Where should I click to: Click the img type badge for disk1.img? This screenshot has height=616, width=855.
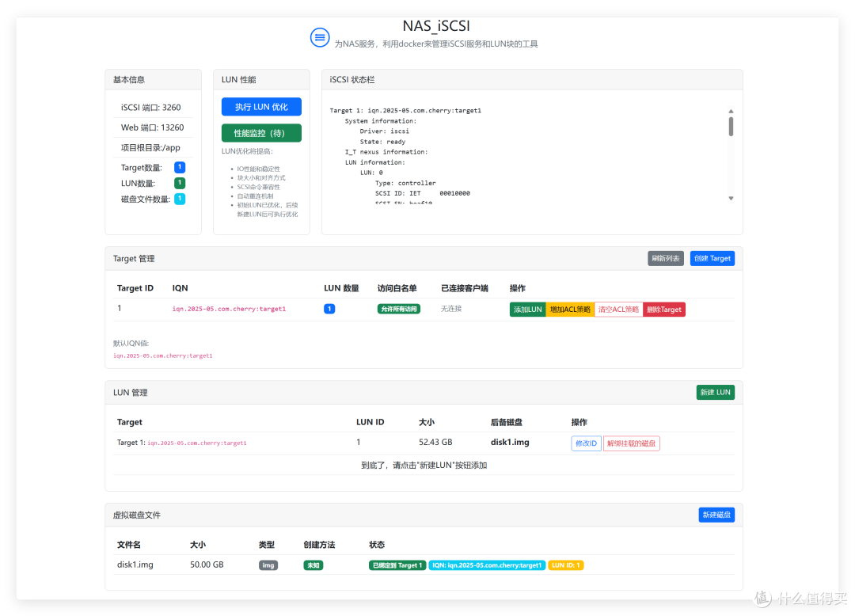(x=268, y=565)
